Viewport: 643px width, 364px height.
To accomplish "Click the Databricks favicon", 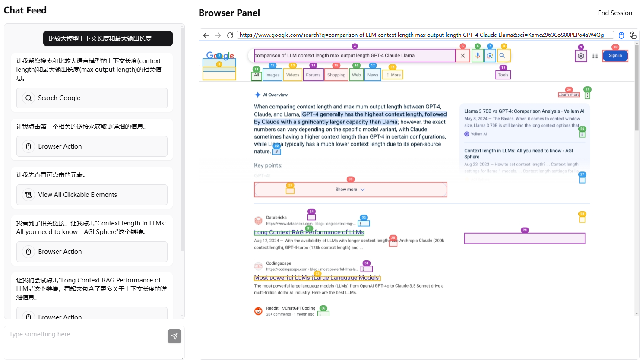I will [x=258, y=221].
